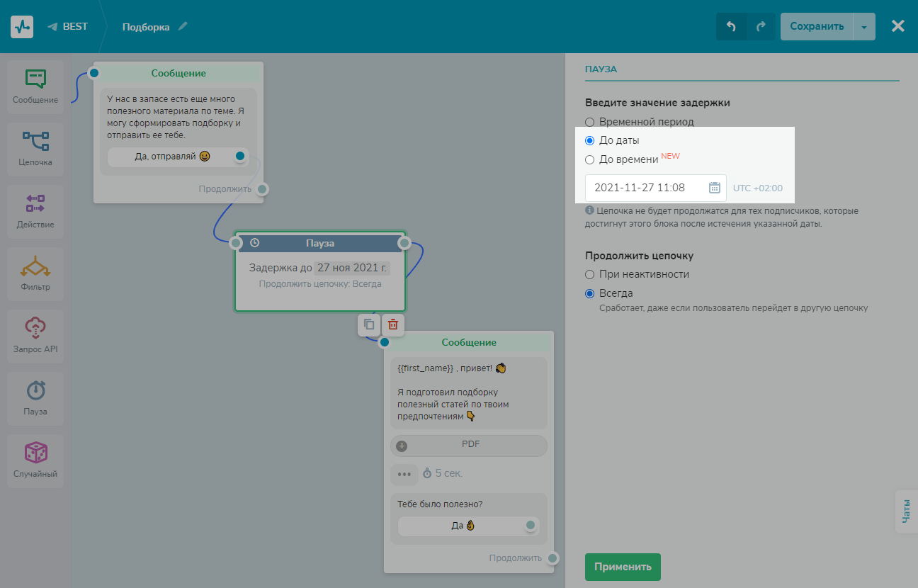The height and width of the screenshot is (588, 918).
Task: Expand the PDF attachment in message
Action: pos(468,446)
